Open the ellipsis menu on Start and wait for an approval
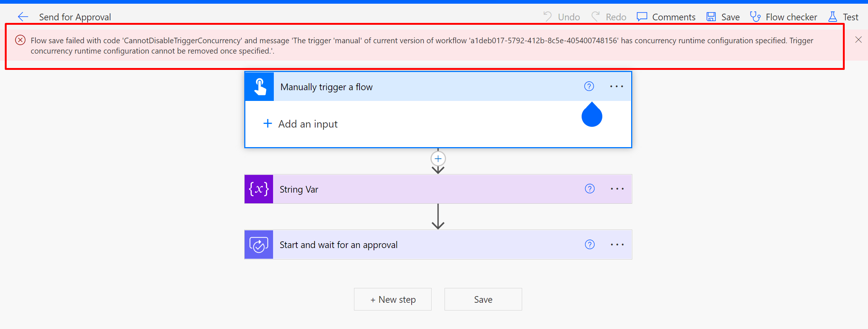This screenshot has width=868, height=329. pyautogui.click(x=617, y=244)
